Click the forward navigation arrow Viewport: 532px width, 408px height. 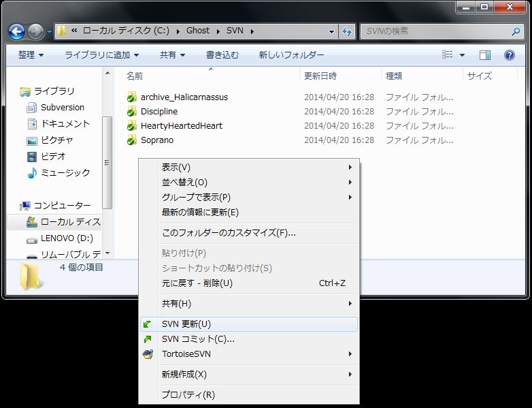(x=35, y=32)
